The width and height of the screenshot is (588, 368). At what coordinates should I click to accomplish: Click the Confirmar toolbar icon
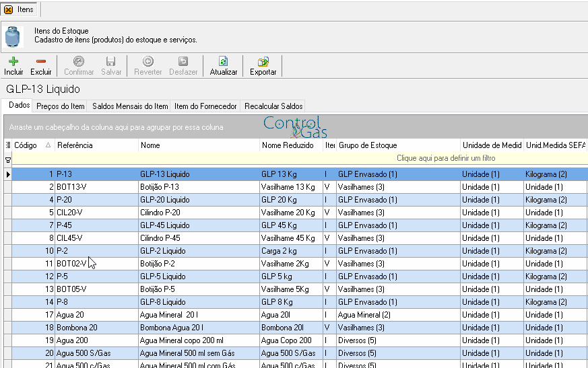[x=78, y=61]
